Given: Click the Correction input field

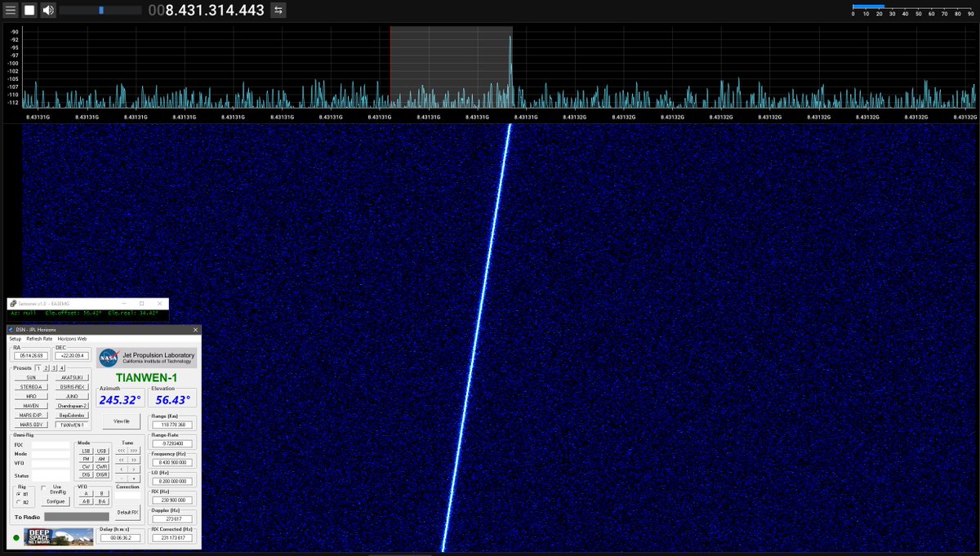Looking at the screenshot, I should (x=128, y=495).
